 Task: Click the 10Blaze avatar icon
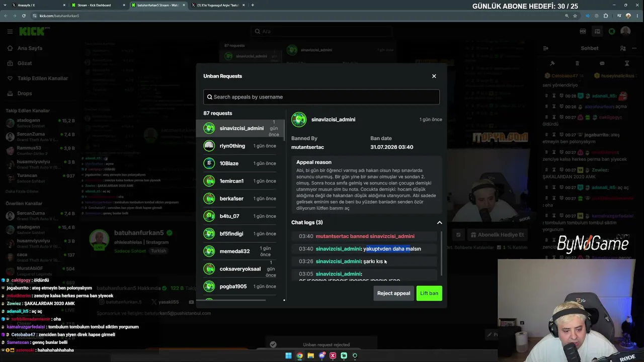209,163
